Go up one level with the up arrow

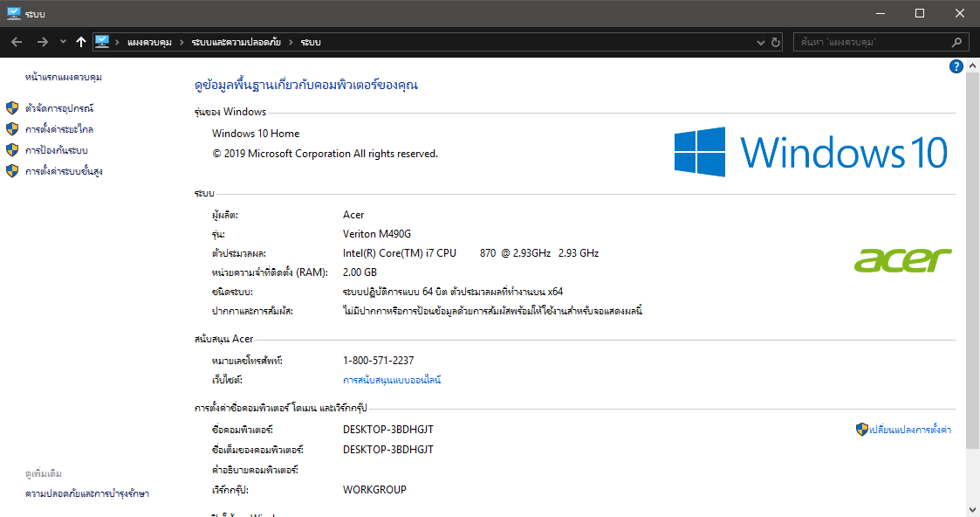[x=80, y=42]
